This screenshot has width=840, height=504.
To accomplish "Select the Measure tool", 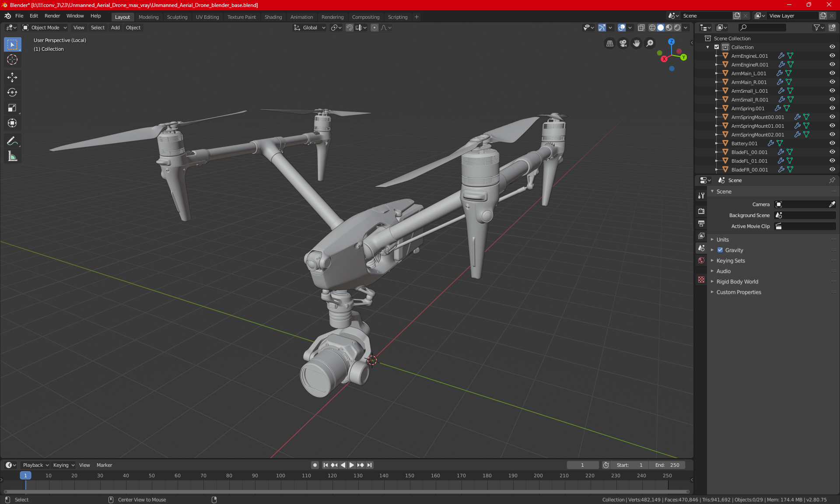I will pos(12,156).
